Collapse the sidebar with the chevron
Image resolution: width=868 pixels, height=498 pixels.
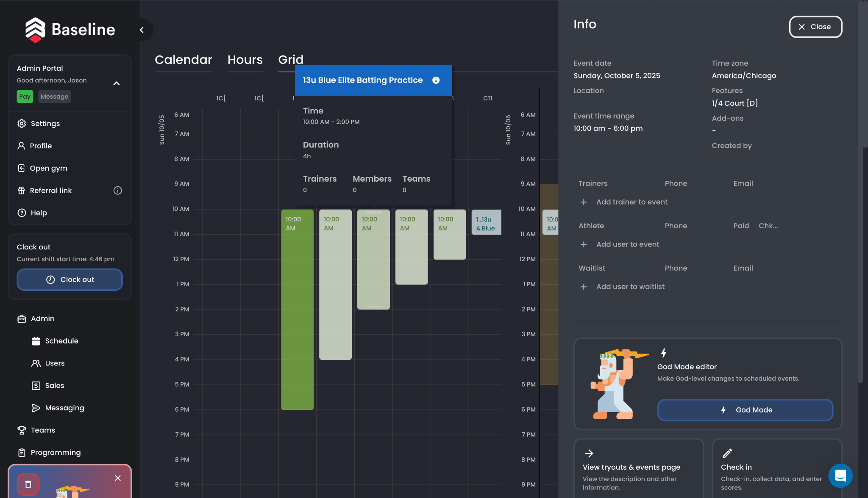[142, 30]
